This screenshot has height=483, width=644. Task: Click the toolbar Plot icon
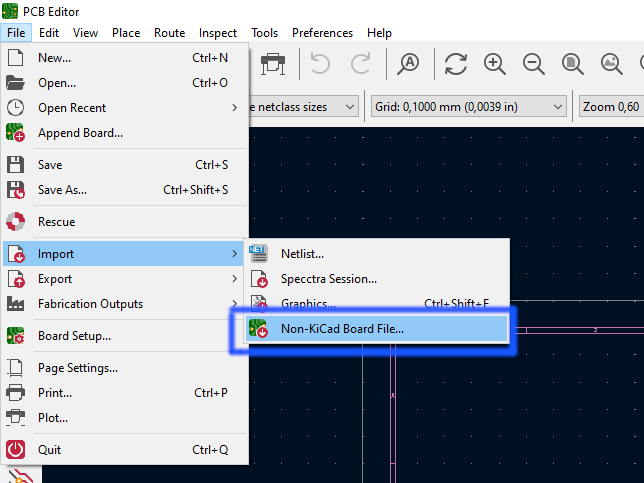273,64
